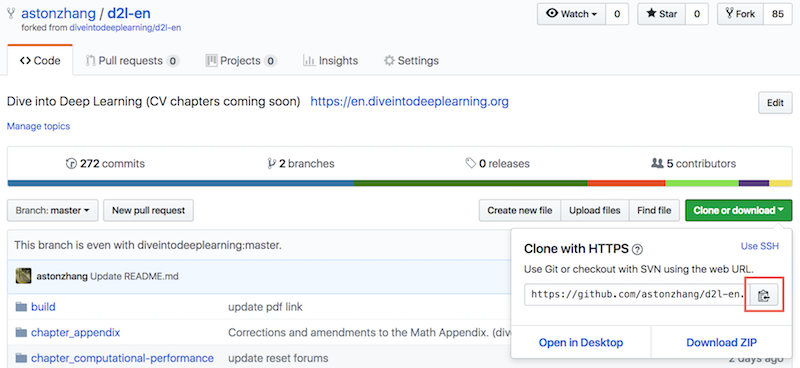Screen dimensions: 800x368
Task: Visit https://en.diveintodeeplearning.org link
Action: (410, 102)
